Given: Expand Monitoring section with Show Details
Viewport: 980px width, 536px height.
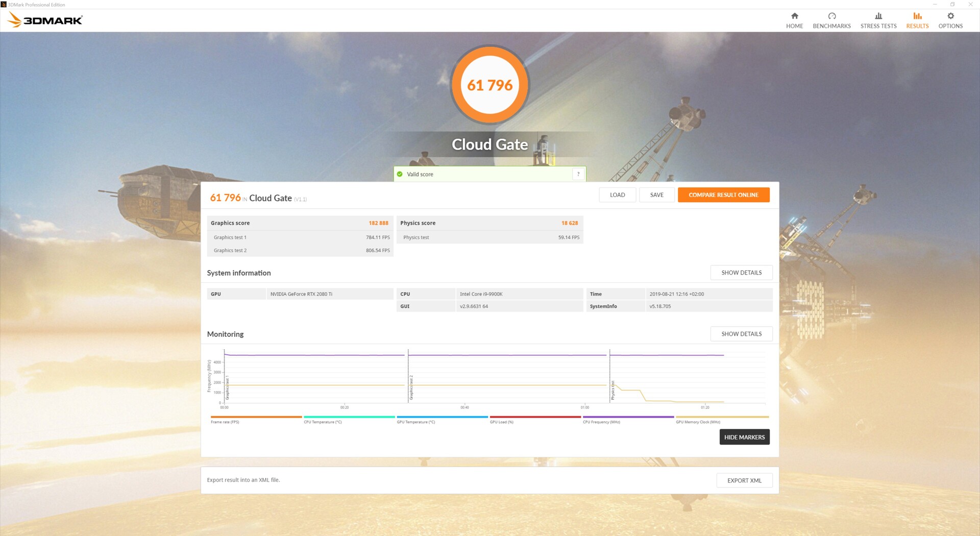Looking at the screenshot, I should click(741, 334).
